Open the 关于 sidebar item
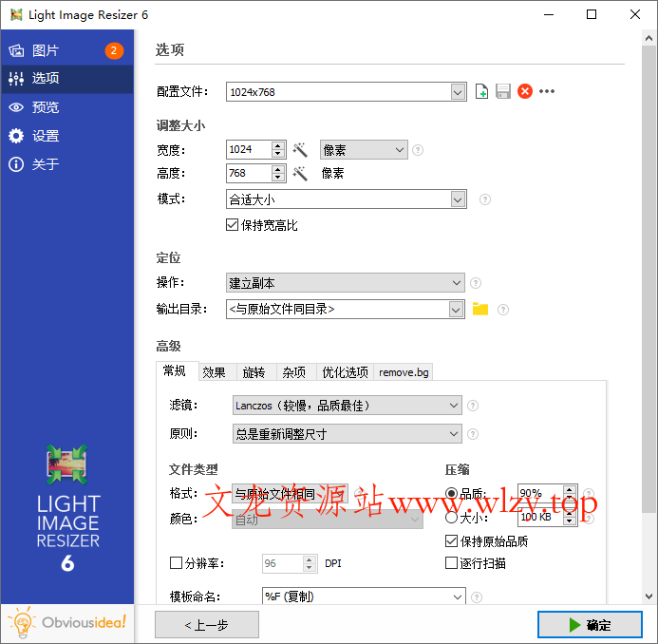 coord(67,164)
